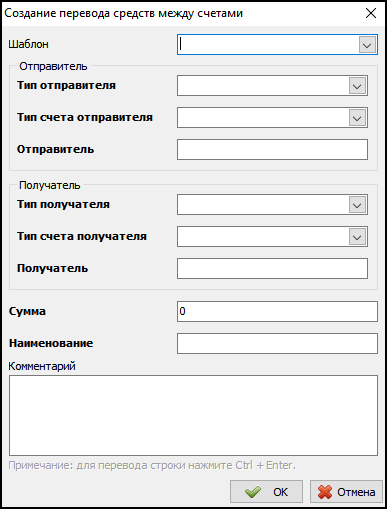Focus the Получатель input field
This screenshot has height=509, width=387.
272,268
